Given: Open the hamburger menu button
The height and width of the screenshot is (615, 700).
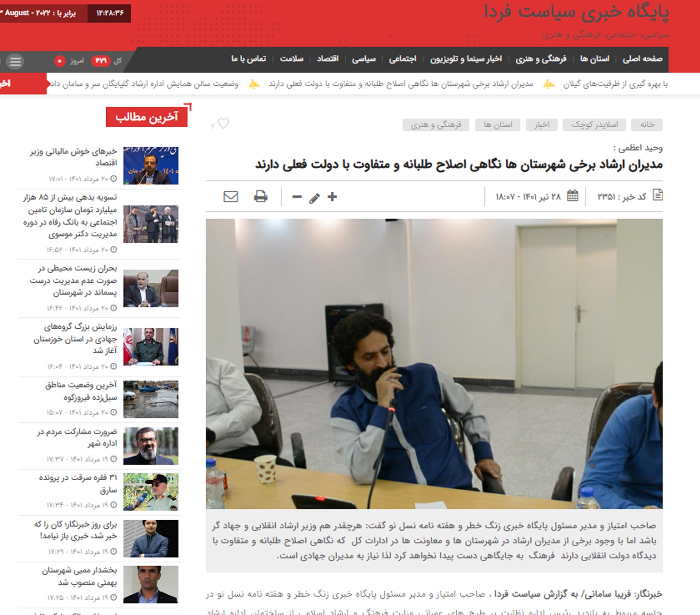Looking at the screenshot, I should click(x=15, y=61).
